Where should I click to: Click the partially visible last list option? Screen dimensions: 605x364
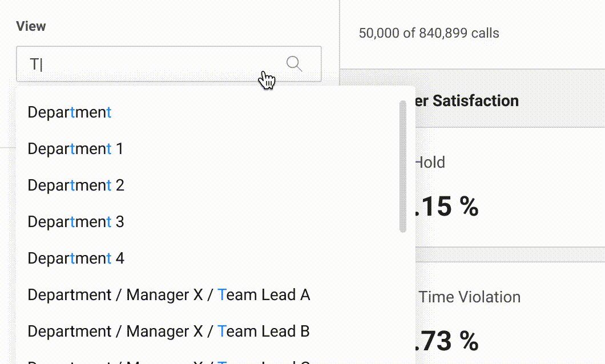click(x=169, y=361)
